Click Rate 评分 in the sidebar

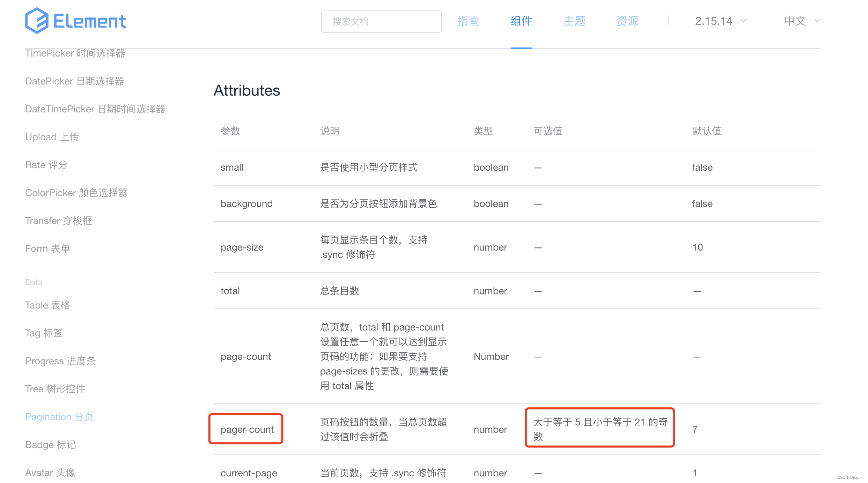(46, 165)
